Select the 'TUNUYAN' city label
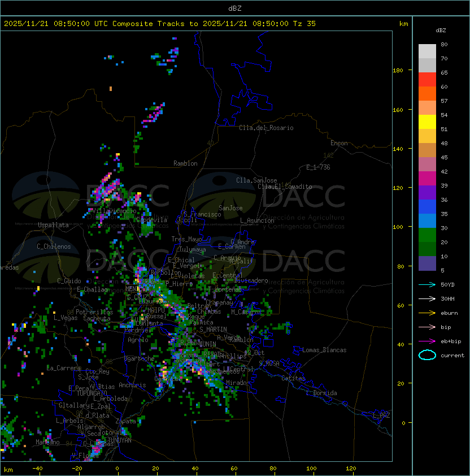 [120, 440]
